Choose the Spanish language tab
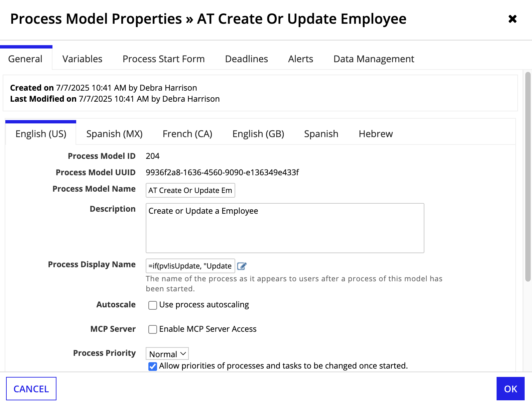This screenshot has width=532, height=404. pos(321,134)
